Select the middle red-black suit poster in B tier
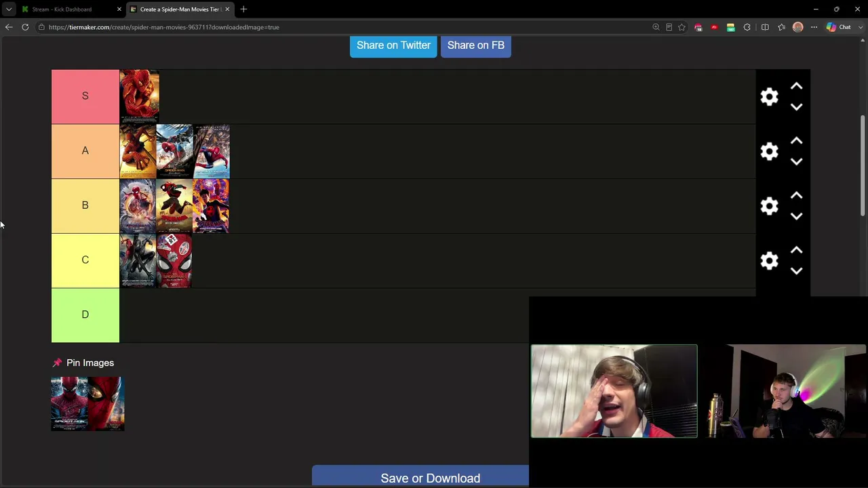This screenshot has height=488, width=868. click(174, 206)
